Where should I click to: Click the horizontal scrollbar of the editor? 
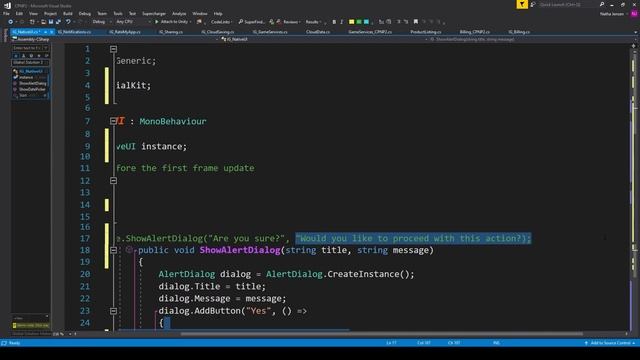tap(382, 334)
